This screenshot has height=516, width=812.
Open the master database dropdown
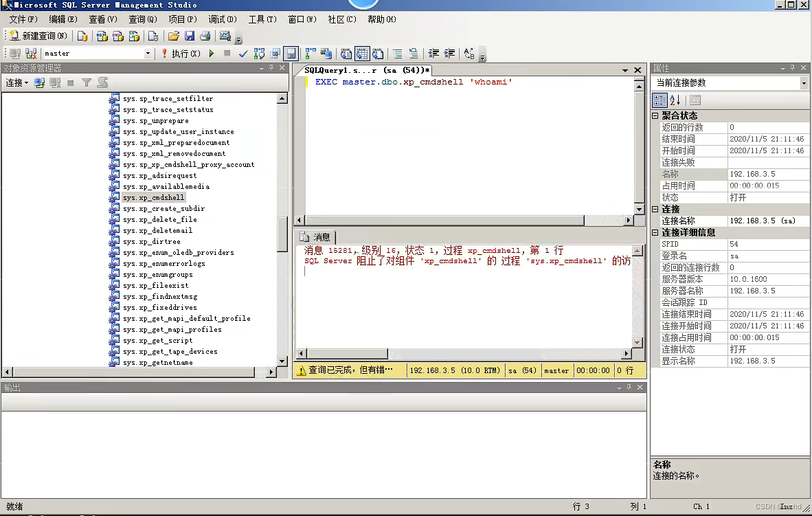(148, 54)
